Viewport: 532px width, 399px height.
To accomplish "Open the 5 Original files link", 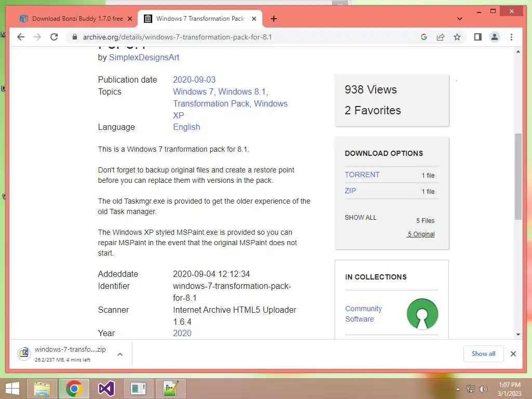I will pos(421,234).
